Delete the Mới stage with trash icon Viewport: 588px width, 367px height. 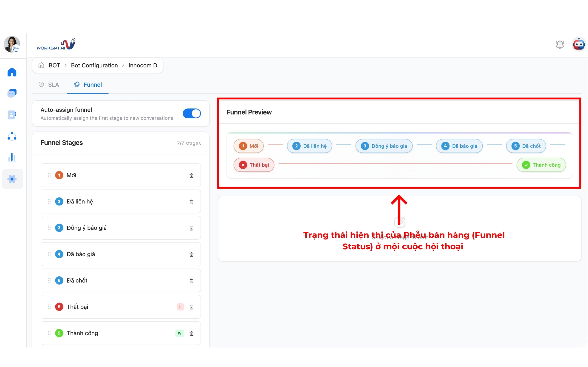click(191, 175)
